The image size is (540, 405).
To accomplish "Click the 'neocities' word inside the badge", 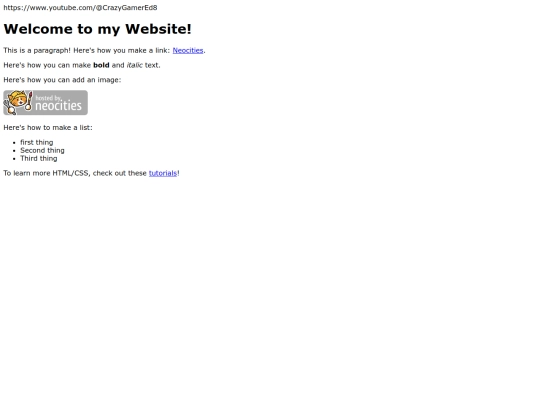I will (x=59, y=106).
